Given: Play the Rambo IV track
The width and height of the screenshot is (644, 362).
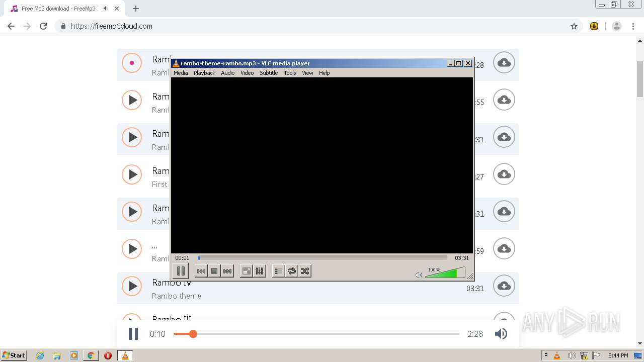Looking at the screenshot, I should pyautogui.click(x=132, y=286).
